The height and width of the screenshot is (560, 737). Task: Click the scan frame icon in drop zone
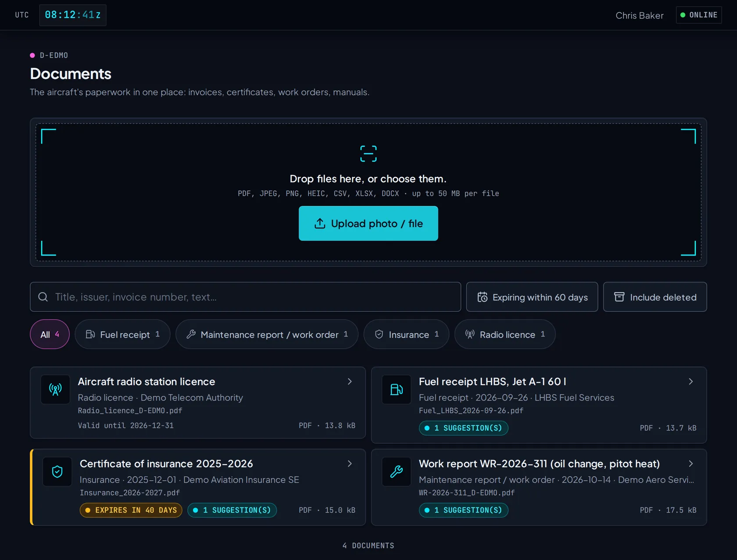click(x=368, y=154)
